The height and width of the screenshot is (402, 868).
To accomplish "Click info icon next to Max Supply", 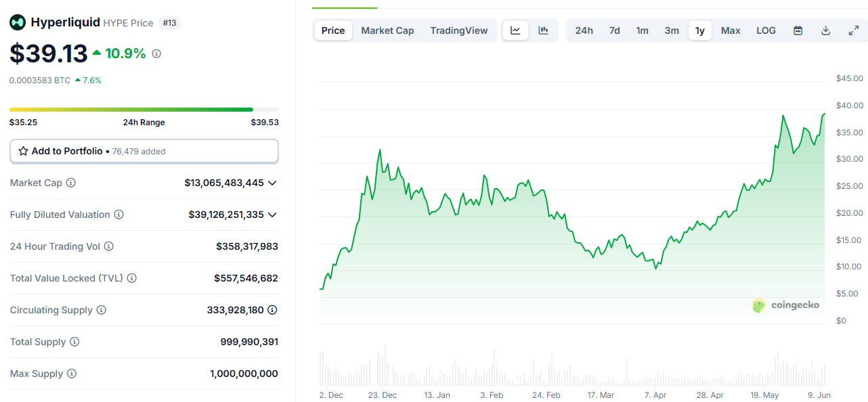I will (72, 374).
